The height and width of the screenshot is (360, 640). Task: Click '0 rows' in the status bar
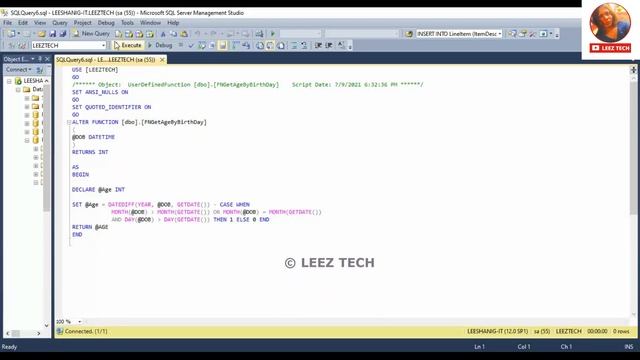(621, 331)
